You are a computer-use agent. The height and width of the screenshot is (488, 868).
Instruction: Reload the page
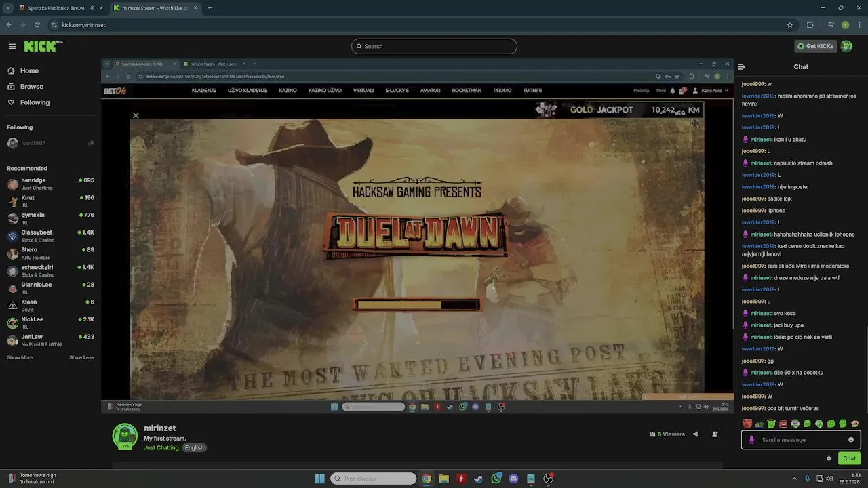(x=37, y=25)
